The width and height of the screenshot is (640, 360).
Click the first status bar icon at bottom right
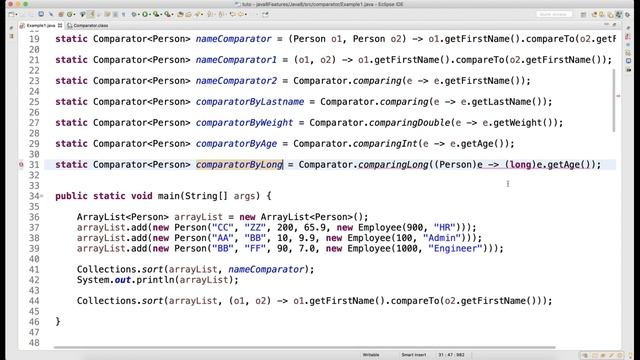[585, 356]
